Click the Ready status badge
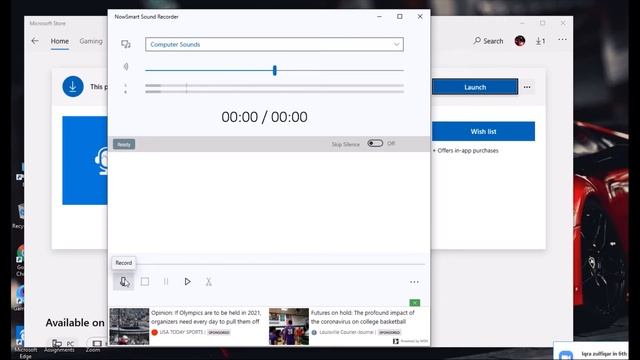The width and height of the screenshot is (640, 360). [x=124, y=144]
